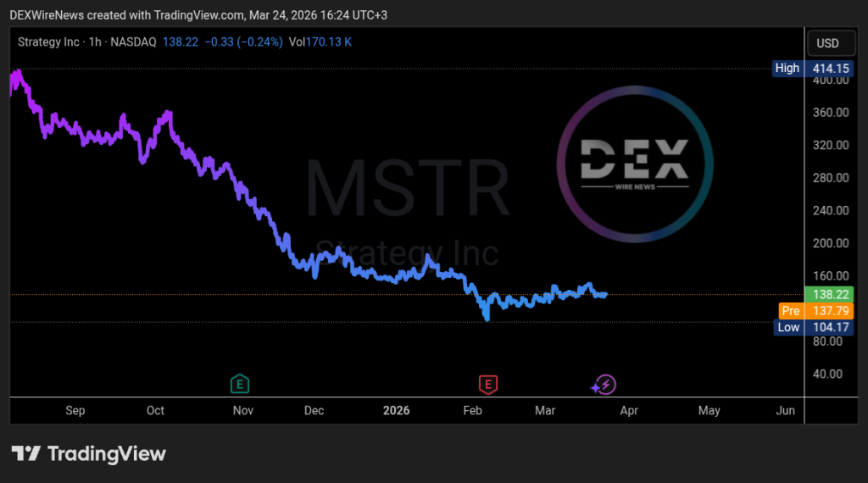868x483 pixels.
Task: Click the 2026 label on the time axis
Action: pos(397,410)
